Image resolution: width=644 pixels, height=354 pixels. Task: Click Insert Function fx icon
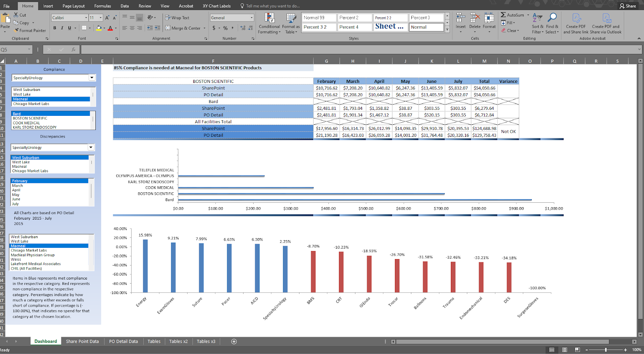pos(74,49)
